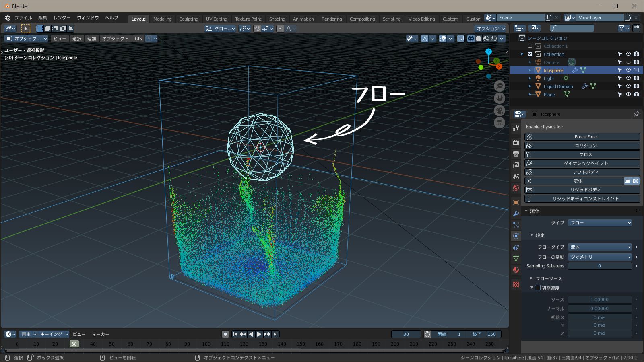Open the Scene properties tab icon
Image resolution: width=644 pixels, height=362 pixels.
pos(516,177)
